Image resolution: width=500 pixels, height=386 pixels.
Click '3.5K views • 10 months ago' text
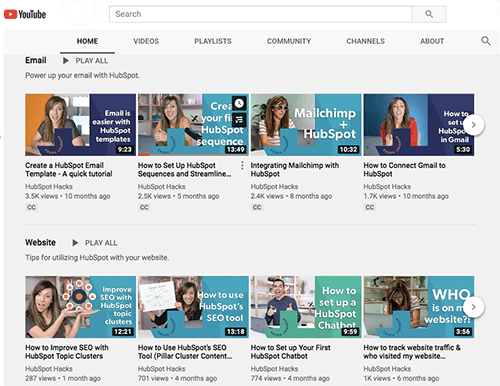click(x=68, y=196)
